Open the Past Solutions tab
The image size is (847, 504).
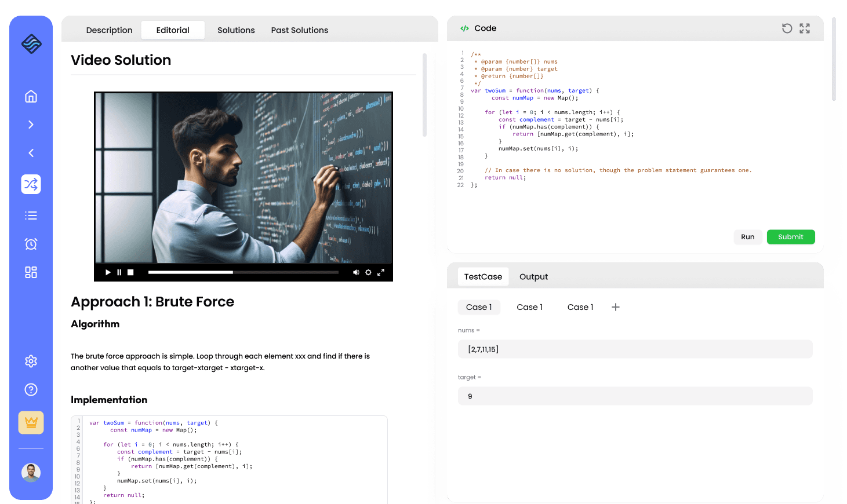299,30
